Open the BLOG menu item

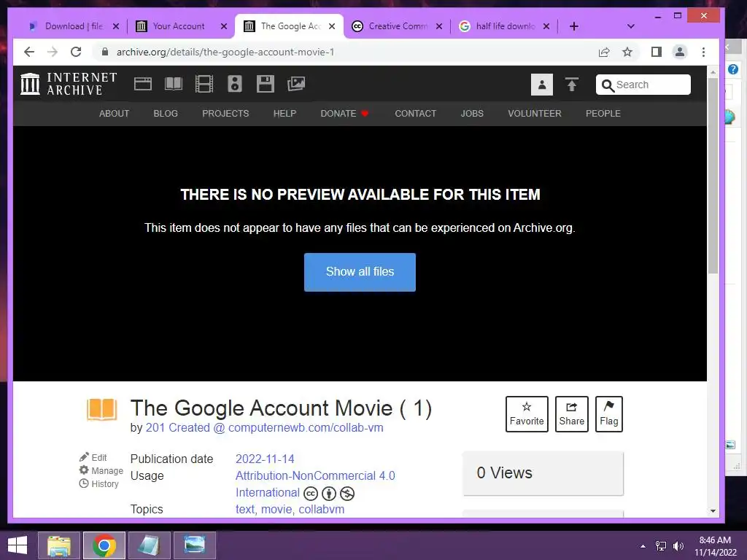coord(166,113)
